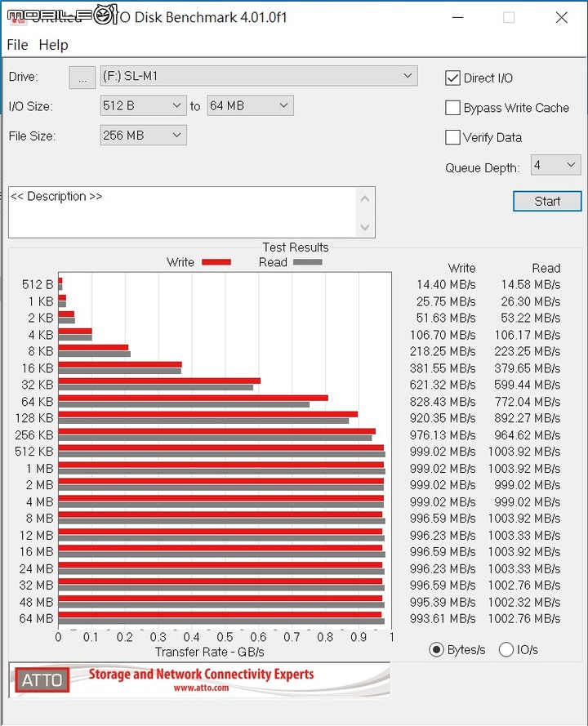588x726 pixels.
Task: Click the Transfer Rate - GB/s axis label
Action: click(x=209, y=652)
